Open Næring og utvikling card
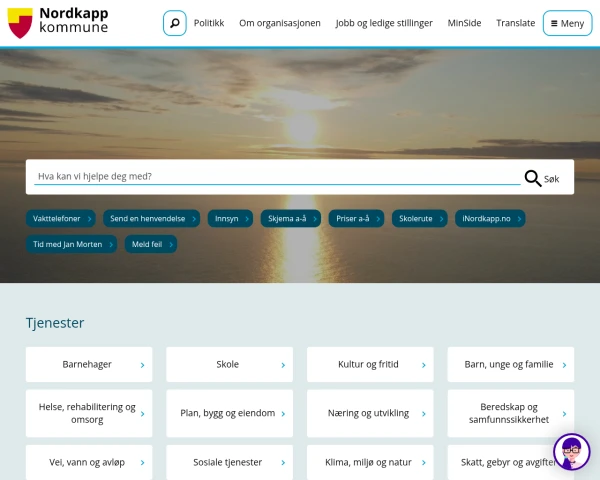Image resolution: width=600 pixels, height=480 pixels. point(370,413)
